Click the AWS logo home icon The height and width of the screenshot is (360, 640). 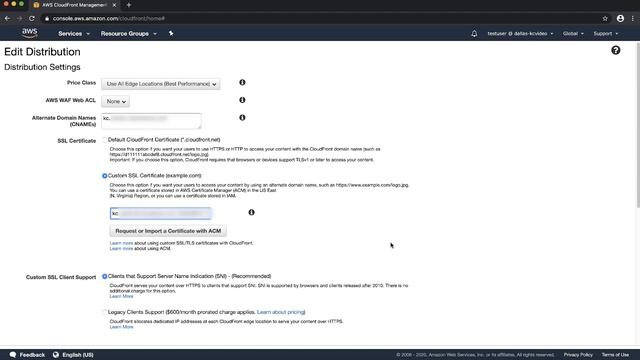click(29, 33)
